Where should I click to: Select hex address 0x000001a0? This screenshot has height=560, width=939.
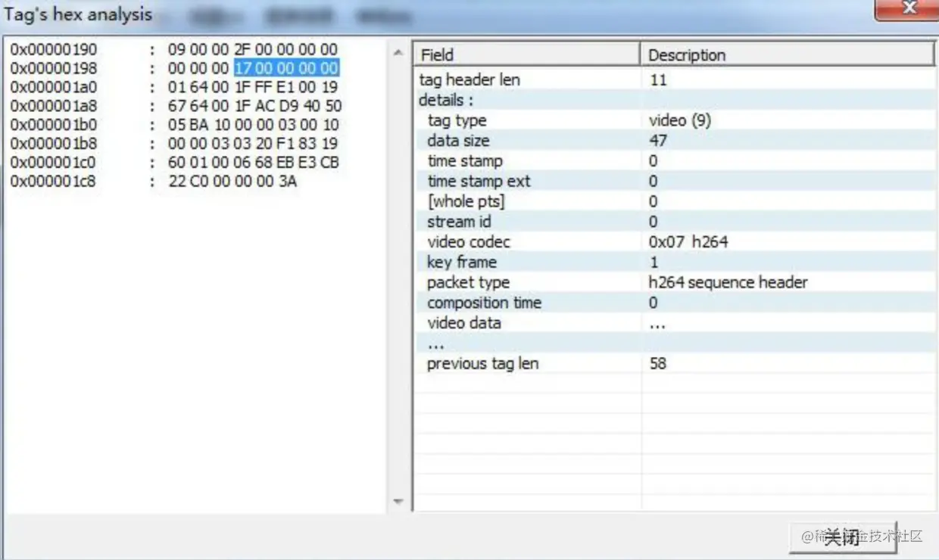[54, 88]
